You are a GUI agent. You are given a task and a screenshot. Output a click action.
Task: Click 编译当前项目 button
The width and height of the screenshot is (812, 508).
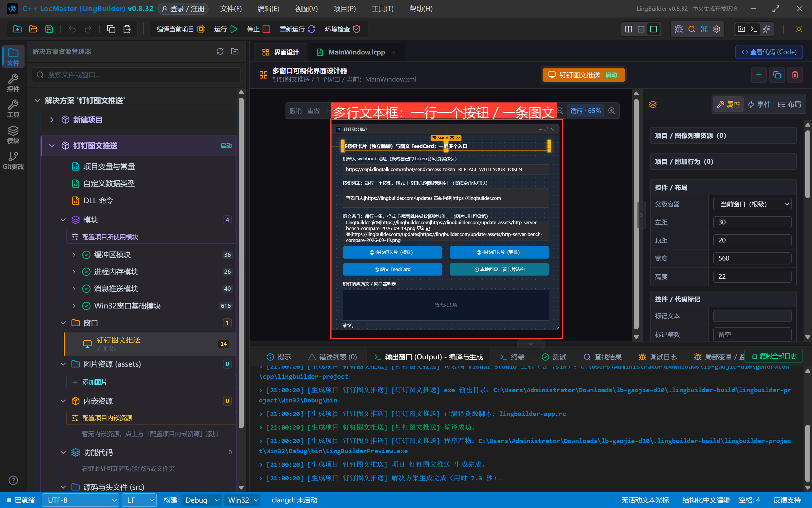point(181,29)
